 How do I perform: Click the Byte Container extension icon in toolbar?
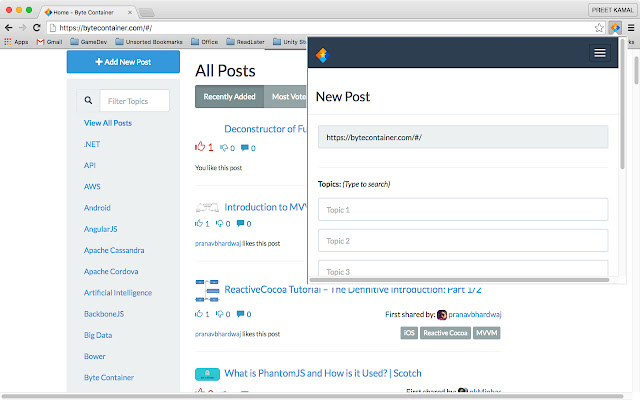(x=615, y=28)
